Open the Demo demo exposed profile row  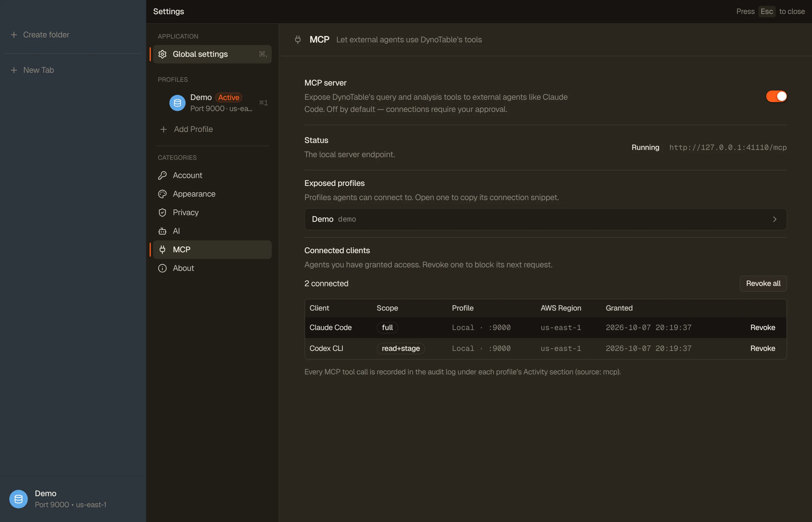point(545,219)
